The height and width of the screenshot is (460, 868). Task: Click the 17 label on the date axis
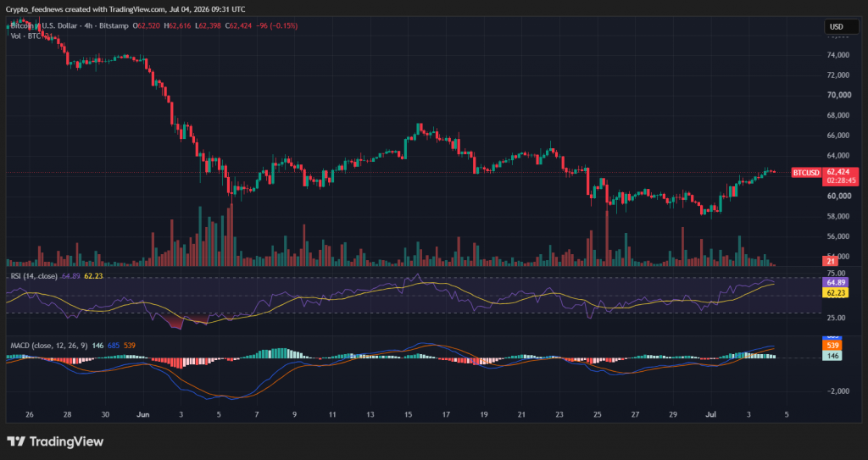446,414
